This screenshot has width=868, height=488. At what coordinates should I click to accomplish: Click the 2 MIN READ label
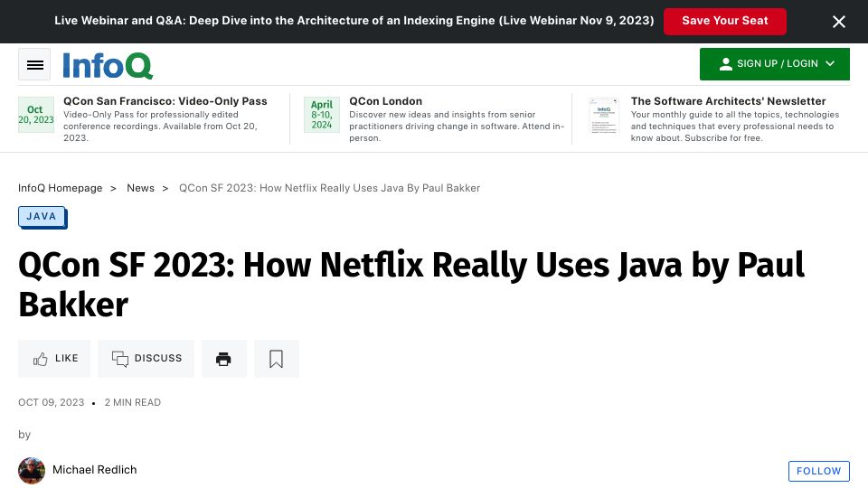click(x=133, y=402)
